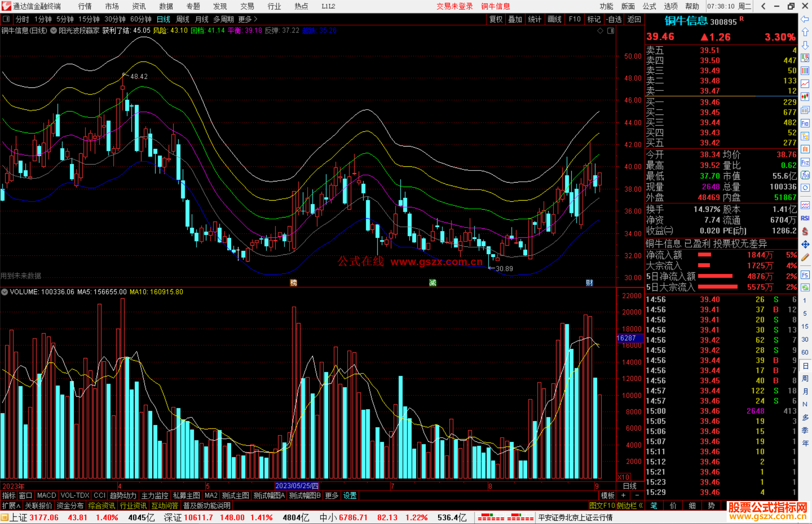Toggle the main chart indicator round button
The height and width of the screenshot is (524, 812).
coord(54,31)
